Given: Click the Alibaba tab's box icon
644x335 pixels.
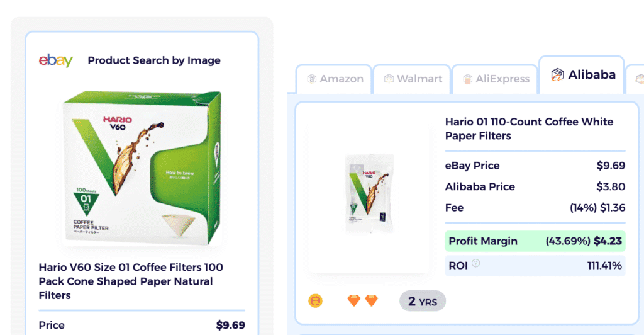Looking at the screenshot, I should click(557, 75).
